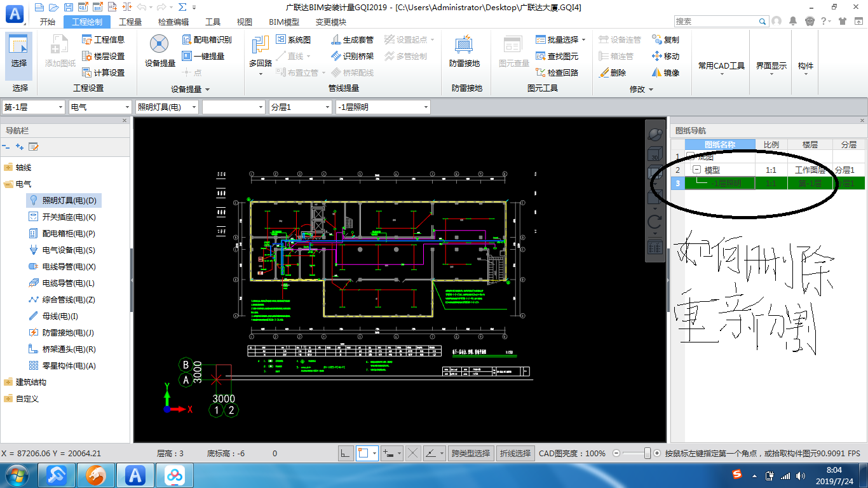This screenshot has width=868, height=488.
Task: Select 电线导管(电)(X) in navigation tree
Action: [x=69, y=266]
